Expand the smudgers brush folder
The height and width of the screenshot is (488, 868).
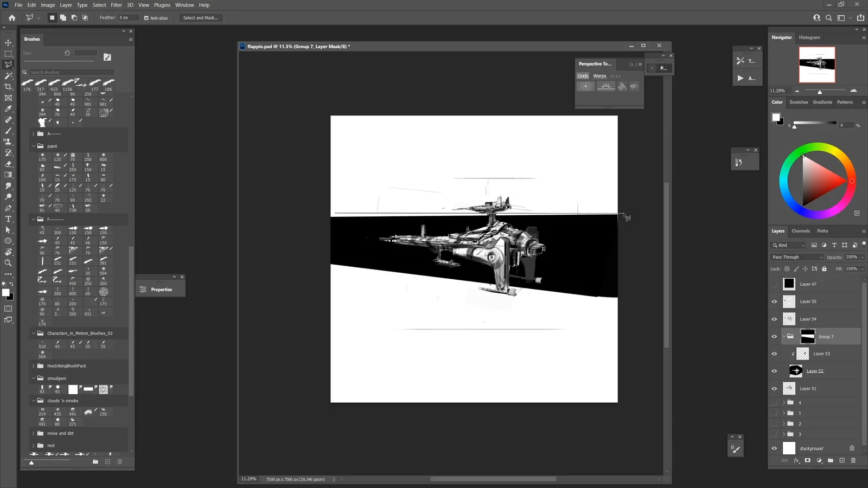tap(34, 378)
